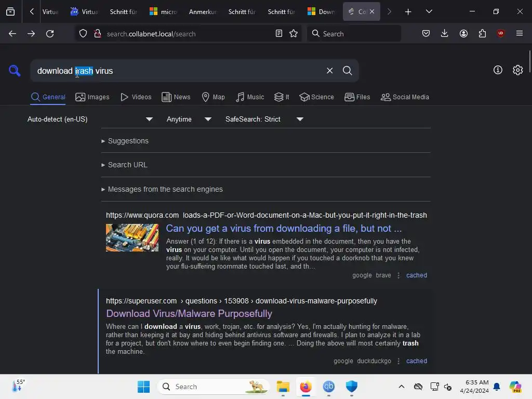The height and width of the screenshot is (399, 532).
Task: Open Firefox View icon
Action: (x=10, y=11)
